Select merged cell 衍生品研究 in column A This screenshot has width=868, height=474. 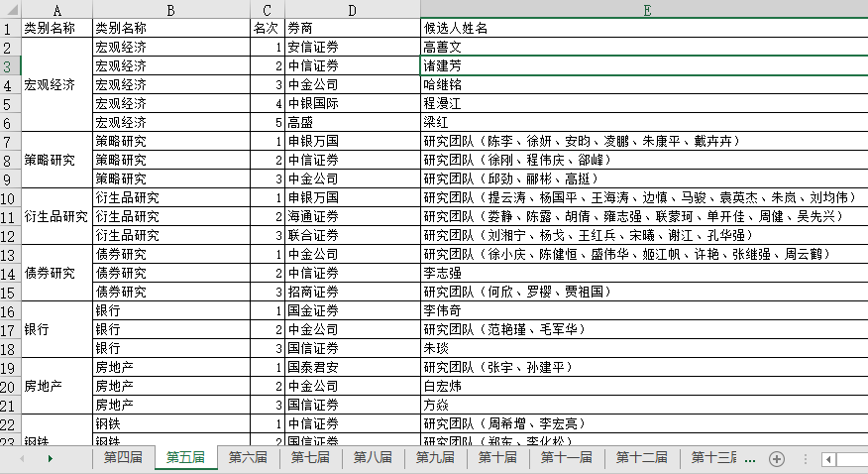click(x=57, y=216)
